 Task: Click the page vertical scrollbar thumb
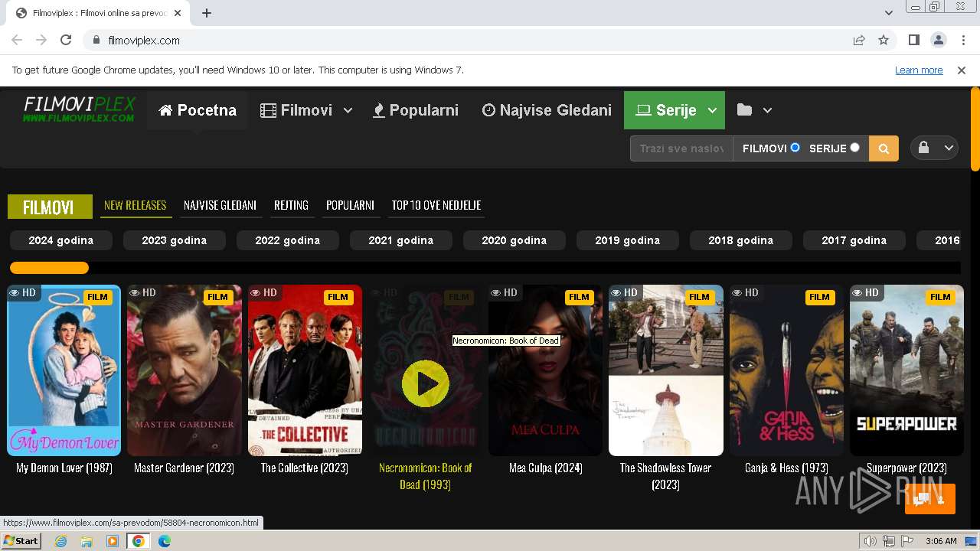tap(975, 130)
